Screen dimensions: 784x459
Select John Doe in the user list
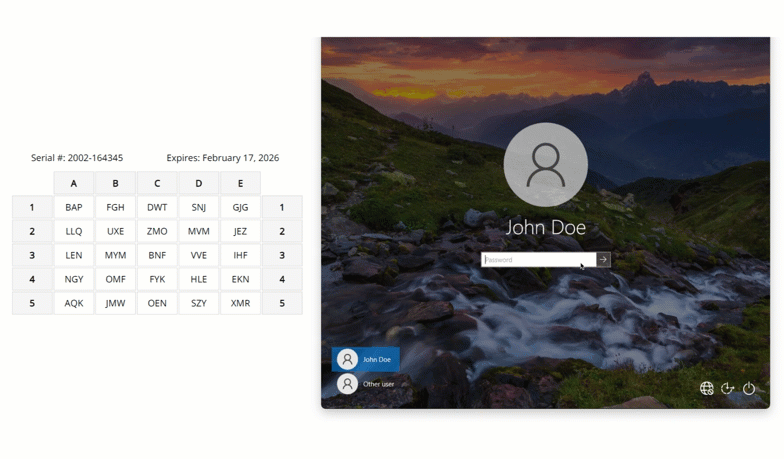tap(376, 360)
